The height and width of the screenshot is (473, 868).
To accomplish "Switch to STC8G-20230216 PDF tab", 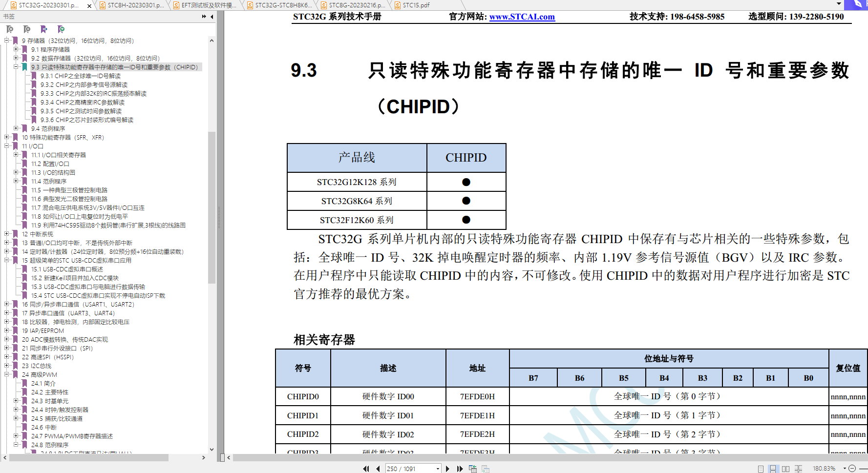I will click(x=353, y=5).
